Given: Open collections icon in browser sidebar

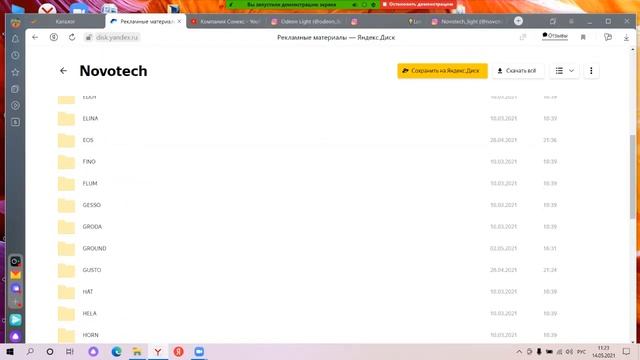Looking at the screenshot, I should [x=16, y=89].
